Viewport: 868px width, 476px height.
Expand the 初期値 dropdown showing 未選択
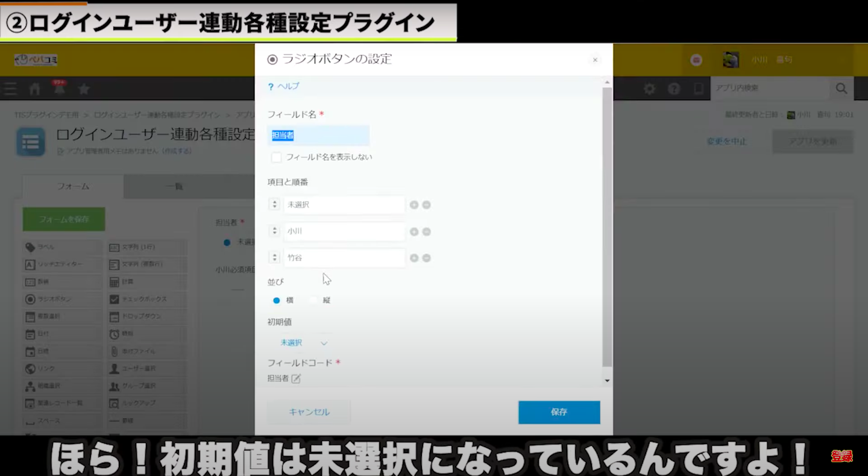point(304,343)
